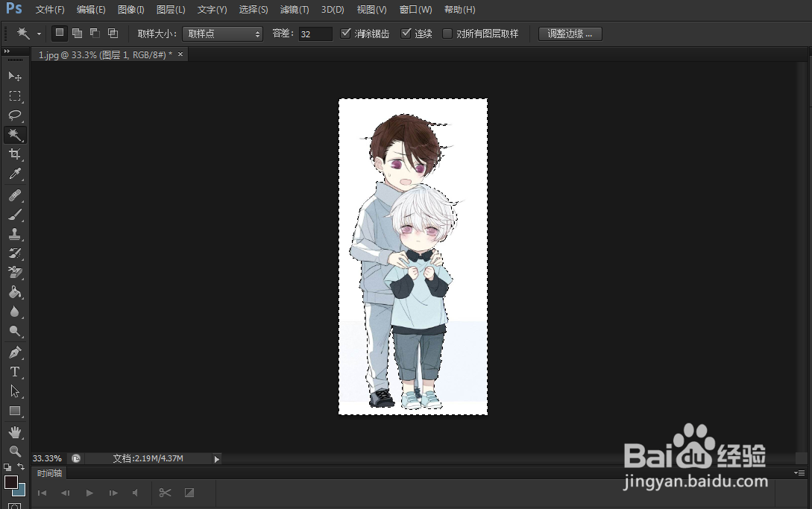812x509 pixels.
Task: Select the Horizontal Type tool
Action: pyautogui.click(x=14, y=372)
